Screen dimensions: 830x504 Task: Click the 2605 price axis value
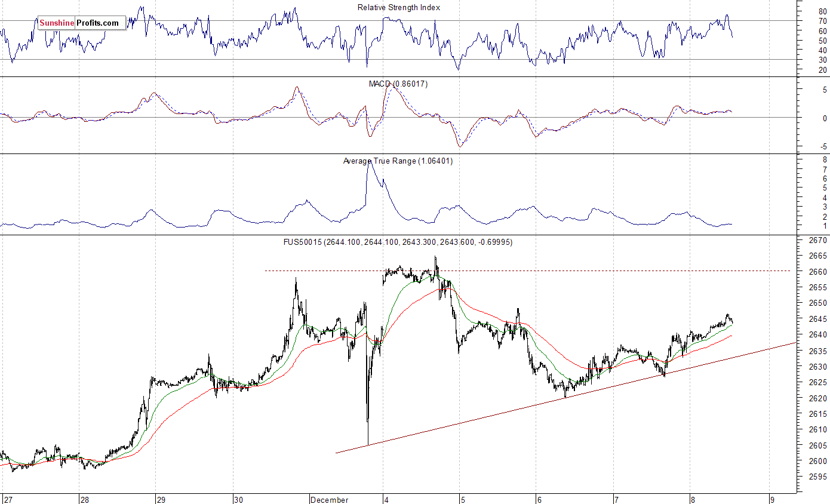818,445
